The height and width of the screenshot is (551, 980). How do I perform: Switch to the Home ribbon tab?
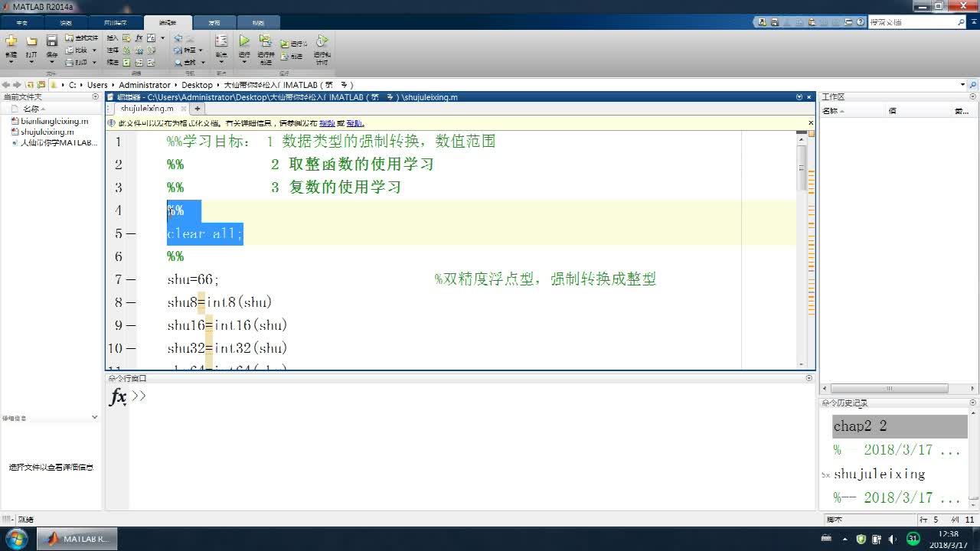[22, 22]
